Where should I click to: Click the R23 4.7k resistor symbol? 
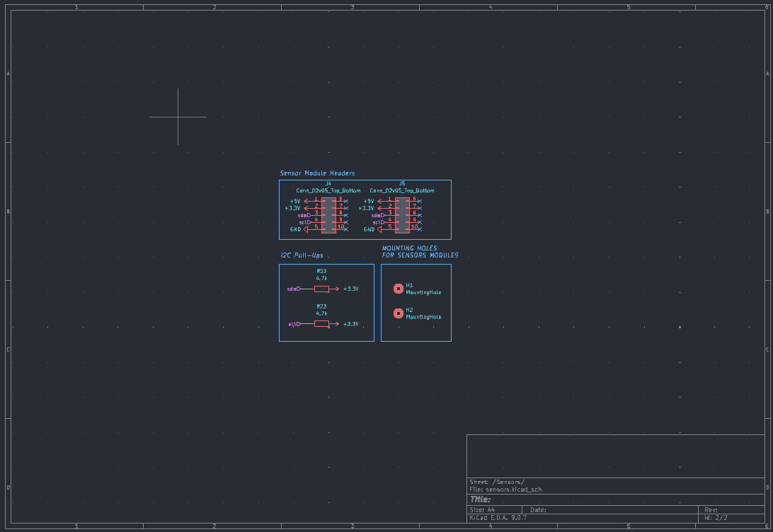321,323
